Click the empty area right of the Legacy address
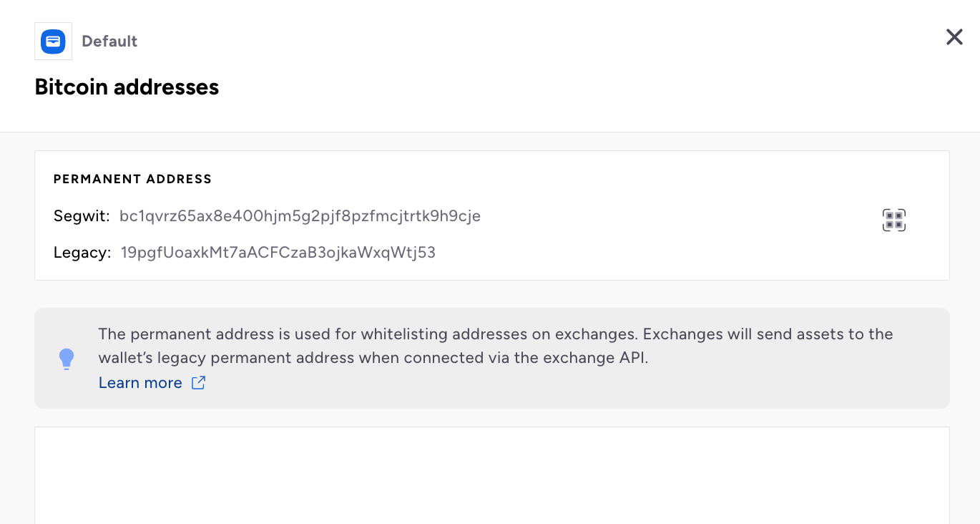980x524 pixels. 658,252
